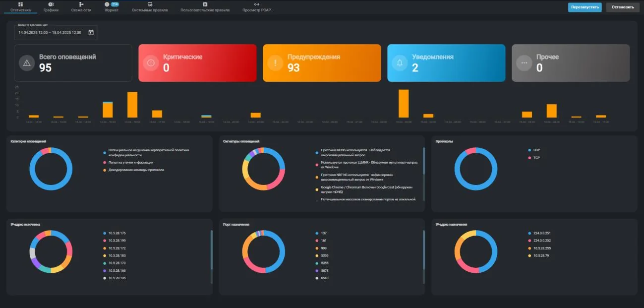
Task: Select legend entry 10.5.28.185
Action: click(x=115, y=256)
